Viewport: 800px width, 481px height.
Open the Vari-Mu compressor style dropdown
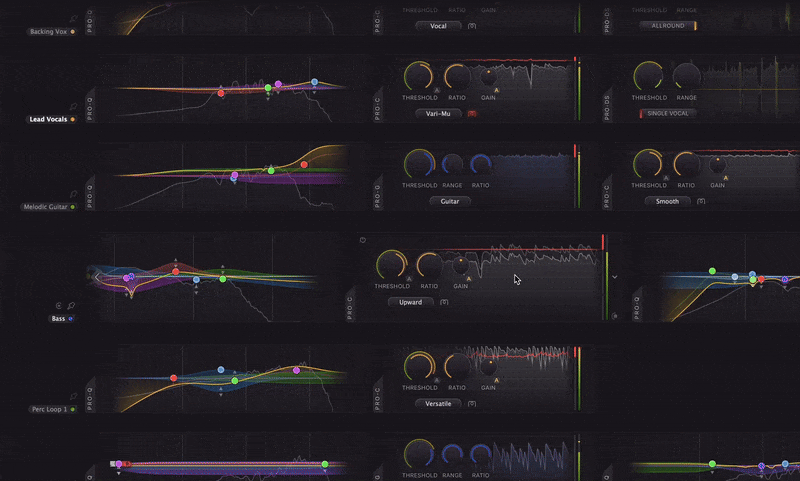coord(438,113)
